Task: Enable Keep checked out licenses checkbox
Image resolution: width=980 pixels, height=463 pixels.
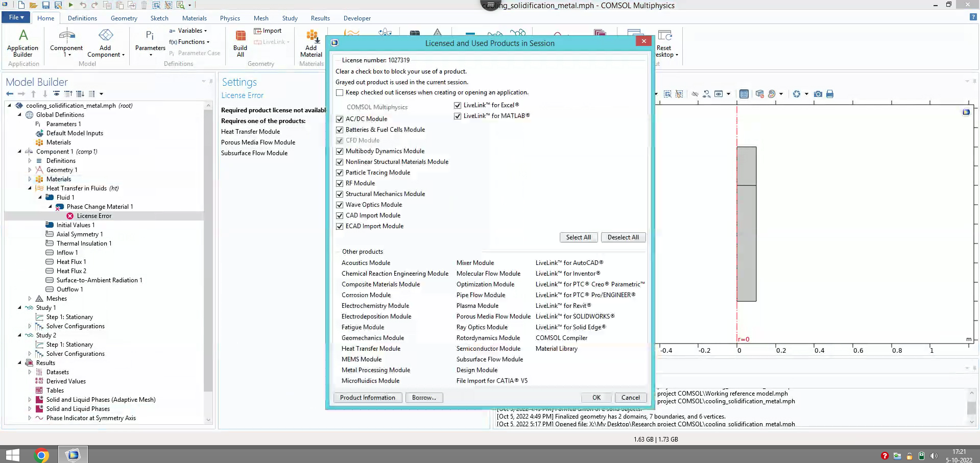Action: (x=340, y=92)
